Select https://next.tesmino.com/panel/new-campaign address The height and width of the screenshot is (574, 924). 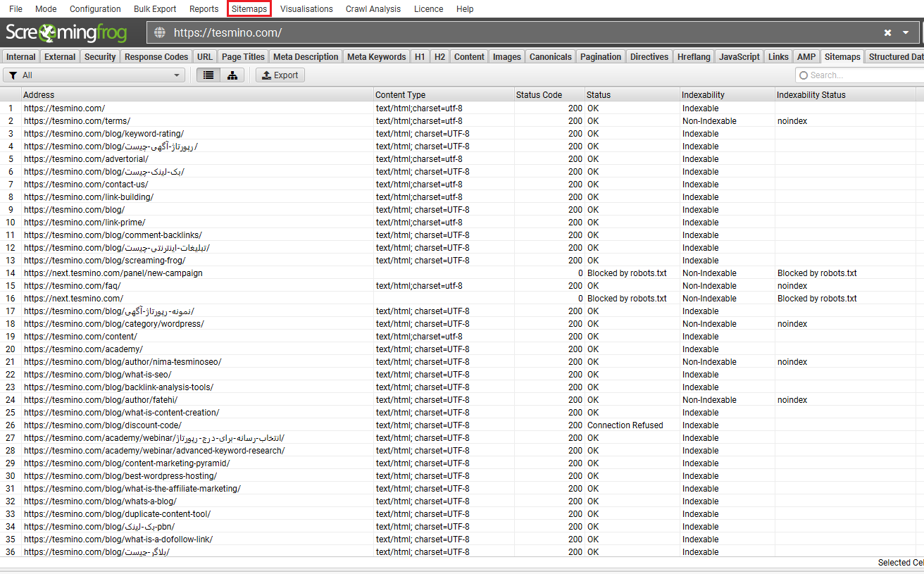113,273
